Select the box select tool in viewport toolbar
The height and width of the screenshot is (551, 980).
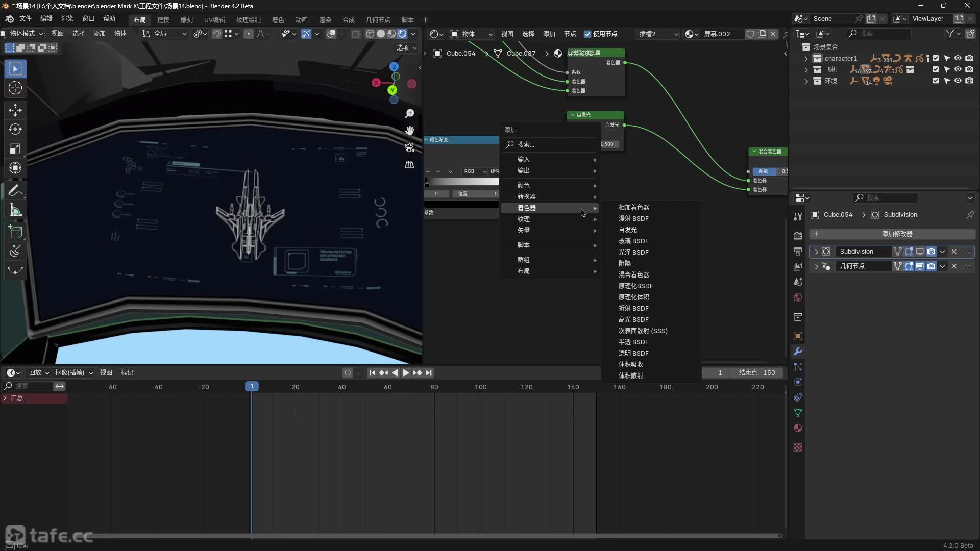coord(15,68)
